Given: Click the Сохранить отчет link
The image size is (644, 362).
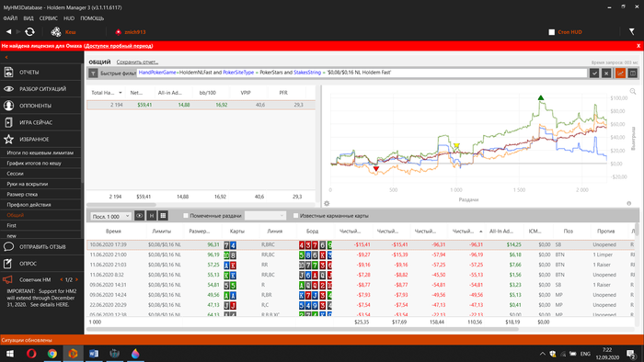Looking at the screenshot, I should [x=137, y=62].
